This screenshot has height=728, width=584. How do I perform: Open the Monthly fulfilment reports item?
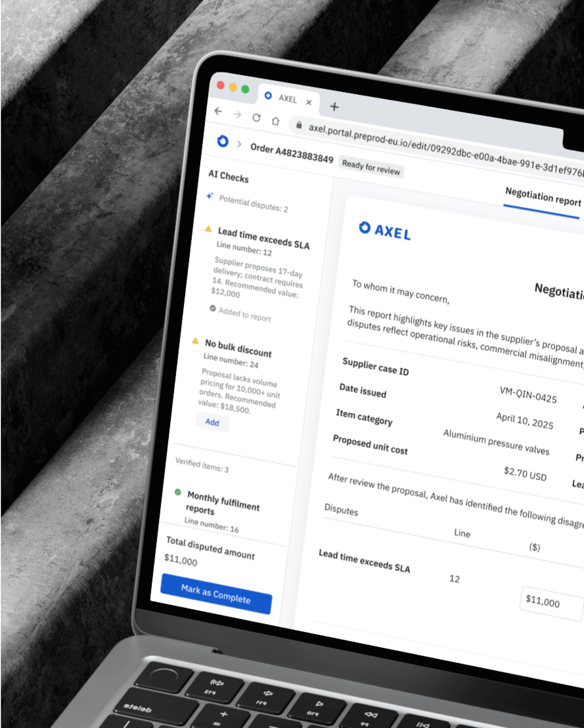[x=223, y=503]
